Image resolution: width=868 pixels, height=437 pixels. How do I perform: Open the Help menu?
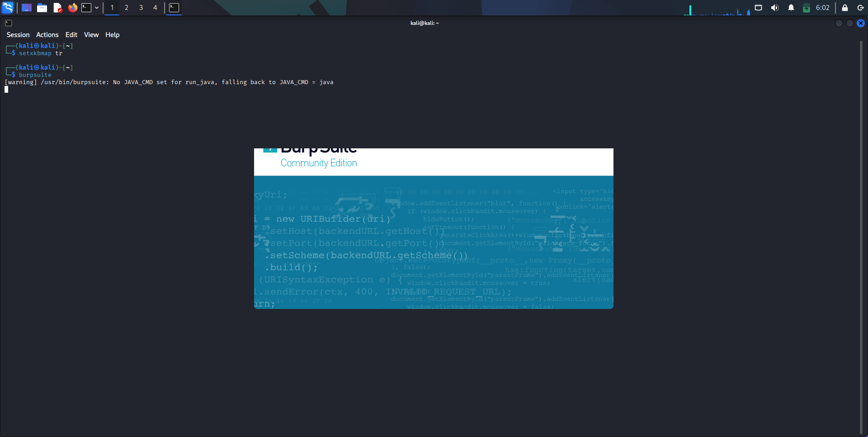[113, 35]
